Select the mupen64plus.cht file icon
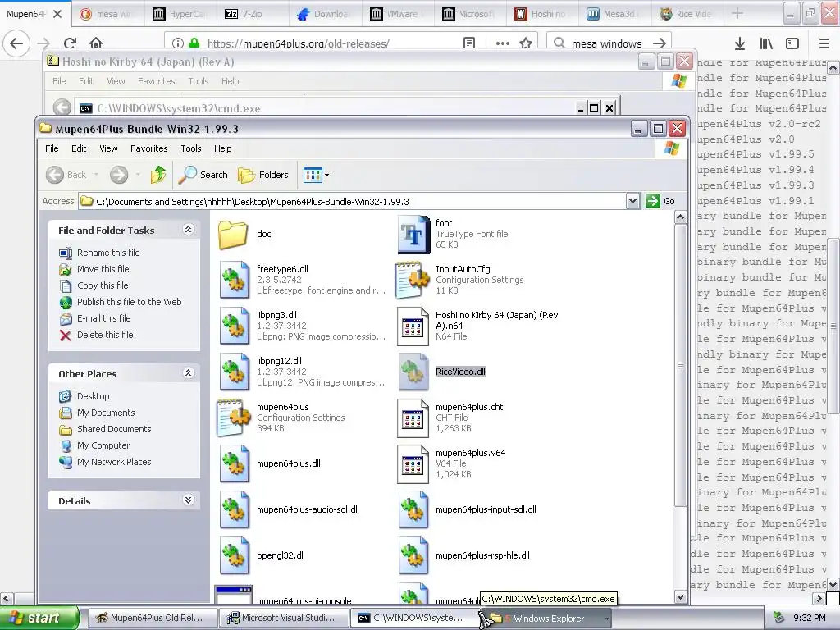The height and width of the screenshot is (630, 840). click(413, 418)
